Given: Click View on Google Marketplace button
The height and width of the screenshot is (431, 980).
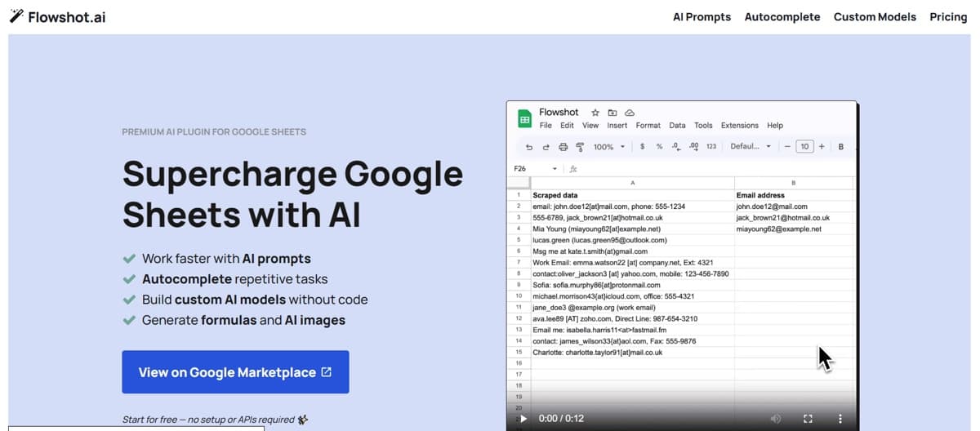Looking at the screenshot, I should 235,372.
